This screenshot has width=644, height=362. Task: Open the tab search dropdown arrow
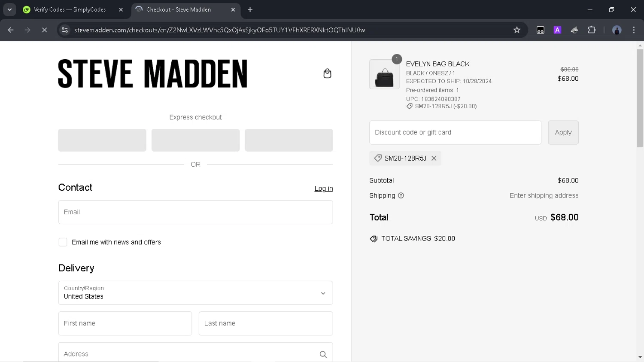[x=9, y=9]
